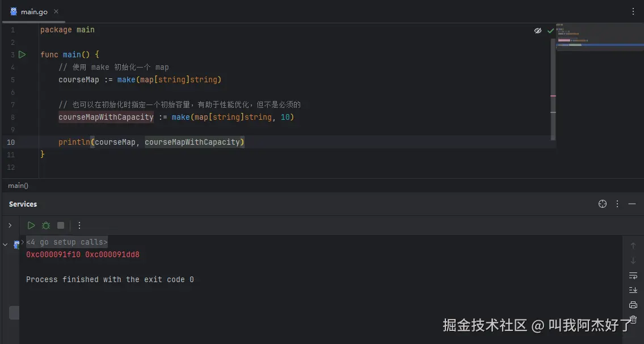Screen dimensions: 644x344
Task: Open editor tab options menu
Action: [x=633, y=11]
